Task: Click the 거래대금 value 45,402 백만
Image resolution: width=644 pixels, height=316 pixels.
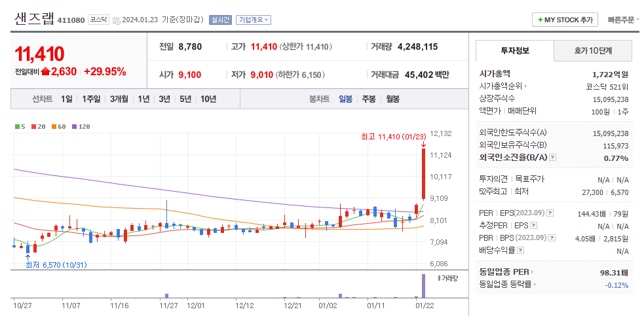Action: [x=426, y=75]
